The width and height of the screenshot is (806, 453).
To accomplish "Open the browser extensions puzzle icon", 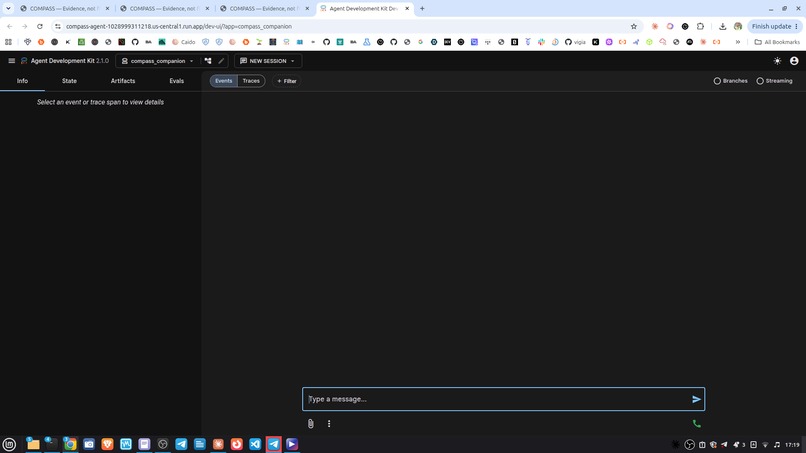I will [x=700, y=26].
